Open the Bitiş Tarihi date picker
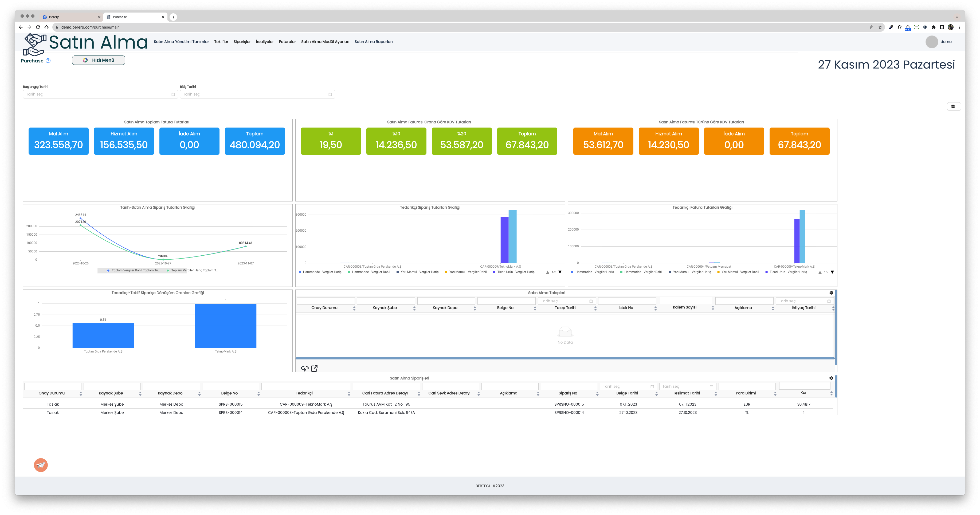Image resolution: width=980 pixels, height=515 pixels. [x=257, y=95]
